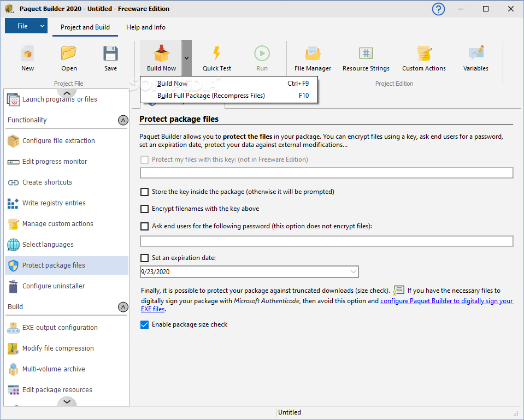Select Launch programs or files in sidebar
524x420 pixels.
coord(67,99)
